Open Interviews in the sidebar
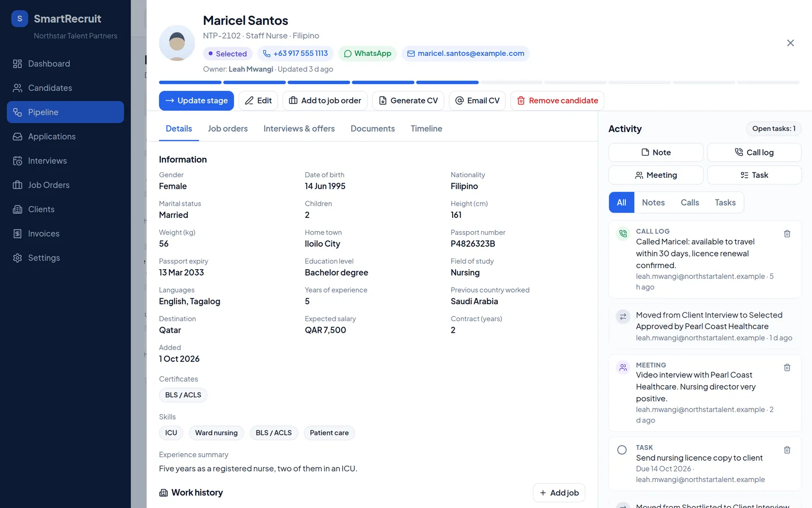 click(65, 161)
